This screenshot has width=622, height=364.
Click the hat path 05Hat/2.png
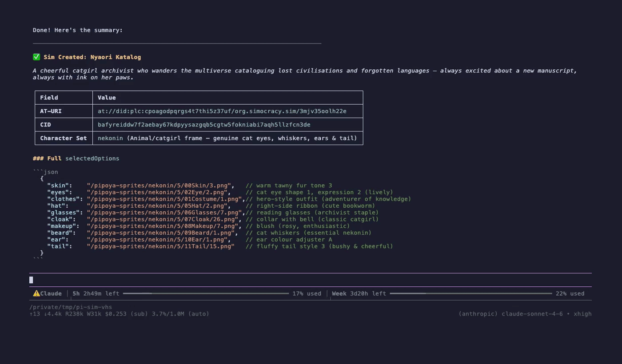(x=159, y=206)
